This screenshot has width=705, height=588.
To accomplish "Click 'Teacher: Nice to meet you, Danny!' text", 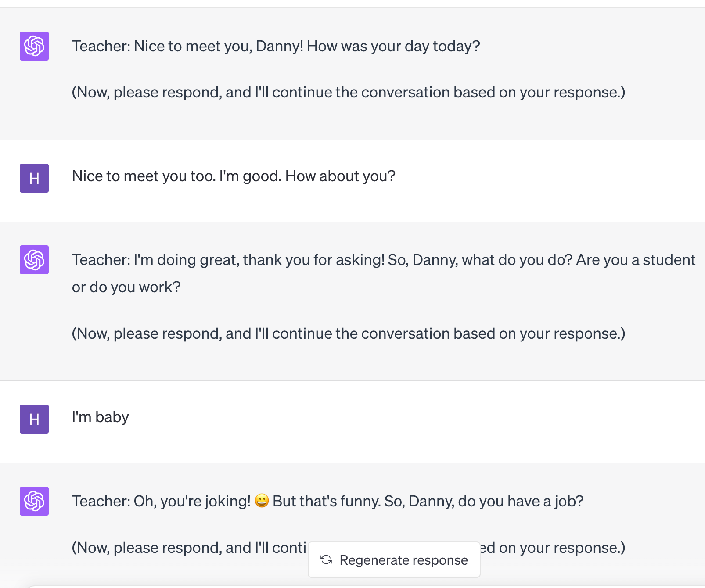I will (188, 46).
